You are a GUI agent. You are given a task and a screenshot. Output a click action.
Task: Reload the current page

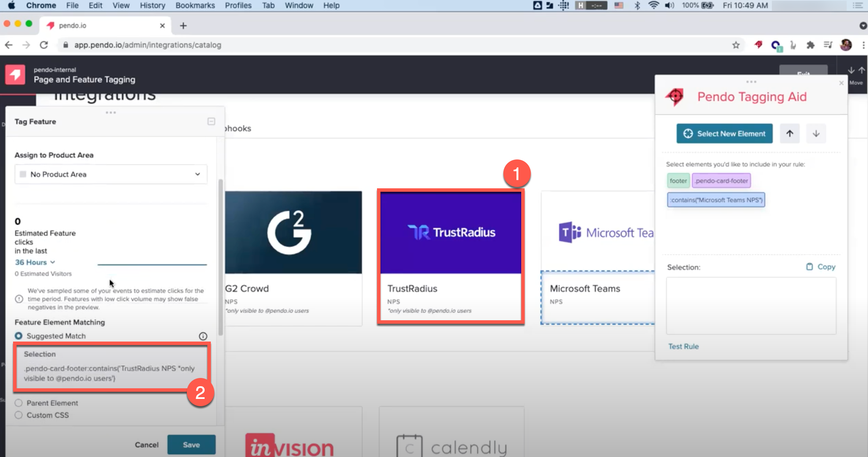(44, 45)
